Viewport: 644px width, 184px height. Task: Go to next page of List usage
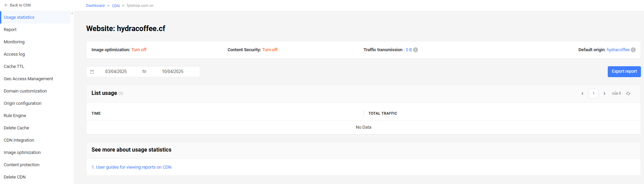[604, 94]
